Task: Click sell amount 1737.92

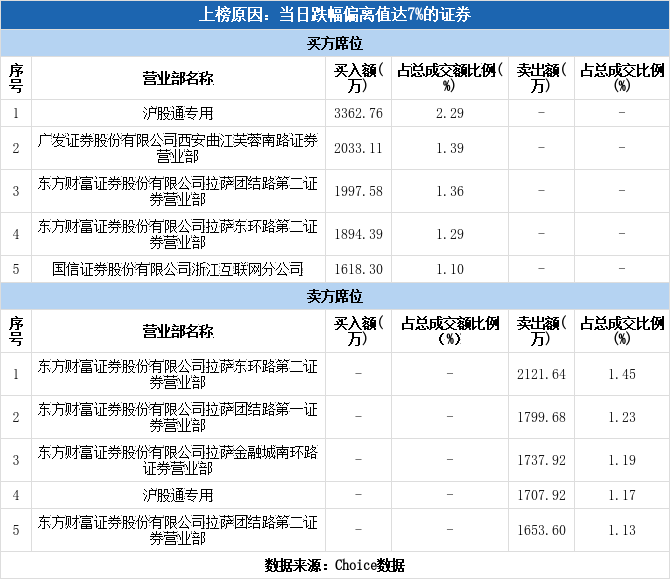Action: (x=541, y=460)
